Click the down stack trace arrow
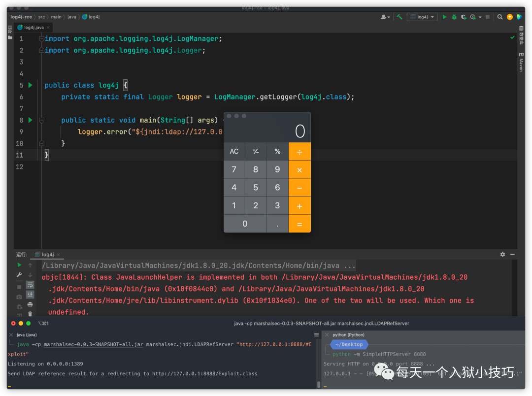The image size is (532, 396). [30, 275]
